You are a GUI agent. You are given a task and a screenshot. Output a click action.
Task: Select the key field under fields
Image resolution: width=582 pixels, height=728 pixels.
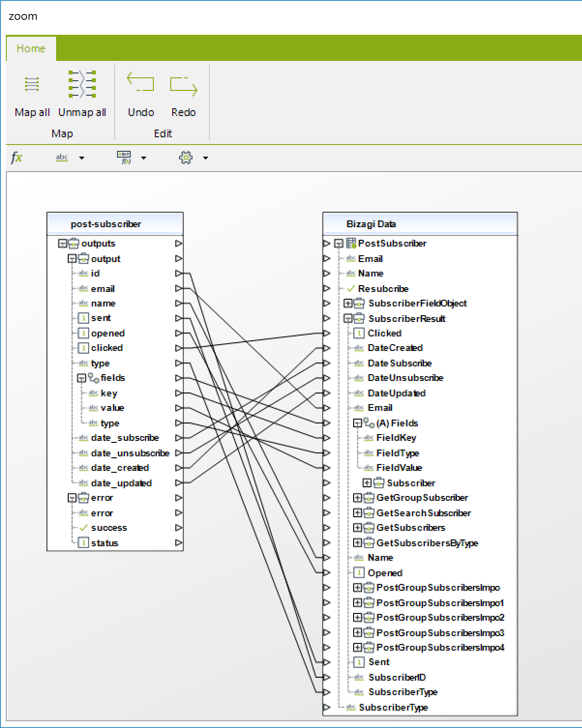coord(109,393)
